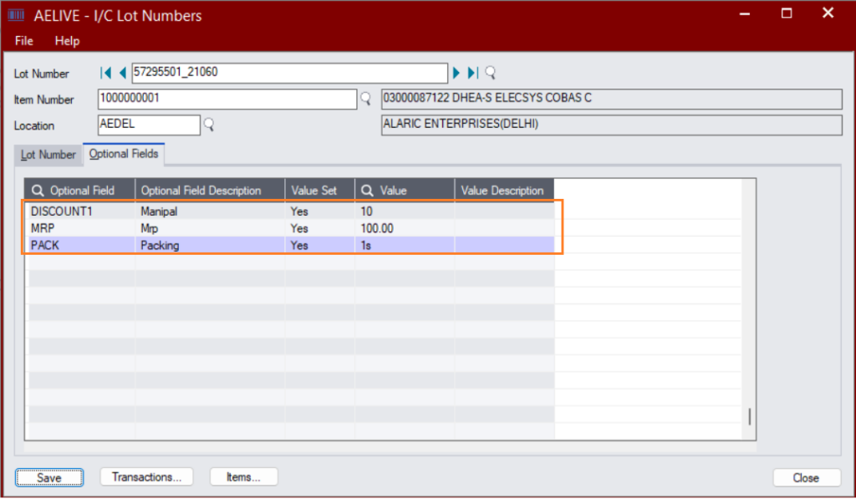
Task: Open the Items dialog
Action: (x=243, y=476)
